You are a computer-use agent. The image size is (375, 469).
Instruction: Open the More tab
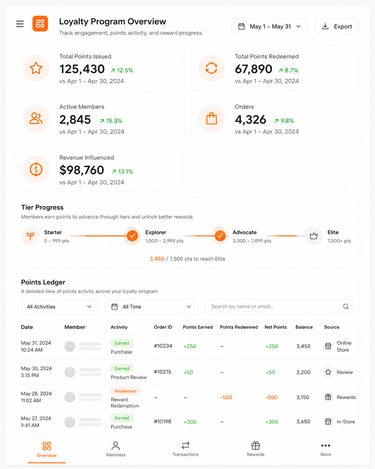(x=326, y=449)
